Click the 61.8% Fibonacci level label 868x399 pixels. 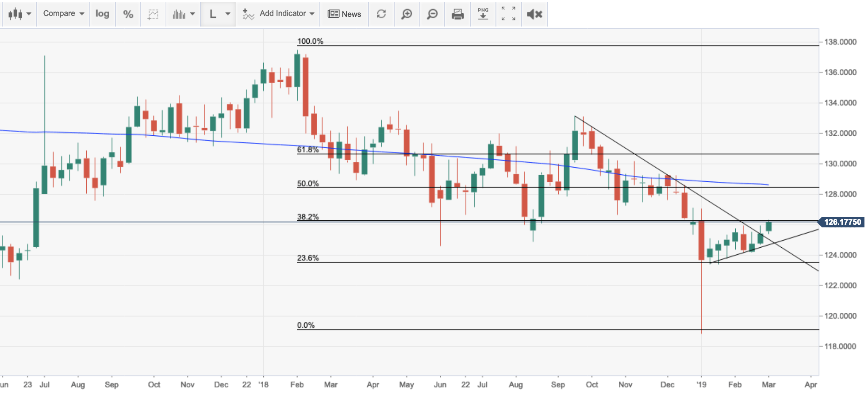point(308,150)
